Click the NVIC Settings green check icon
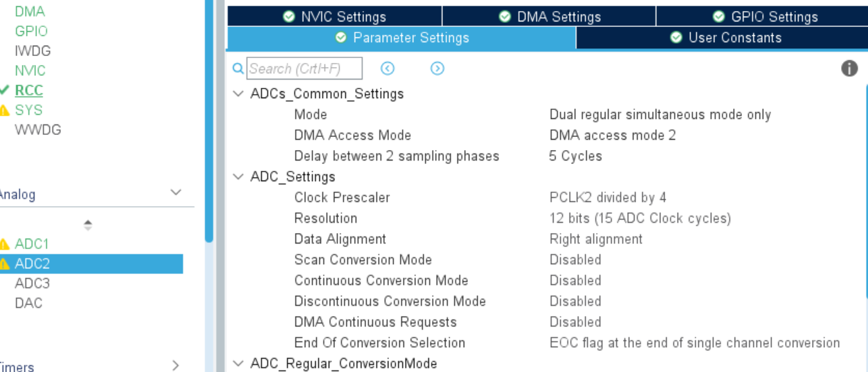The image size is (868, 372). click(x=289, y=17)
